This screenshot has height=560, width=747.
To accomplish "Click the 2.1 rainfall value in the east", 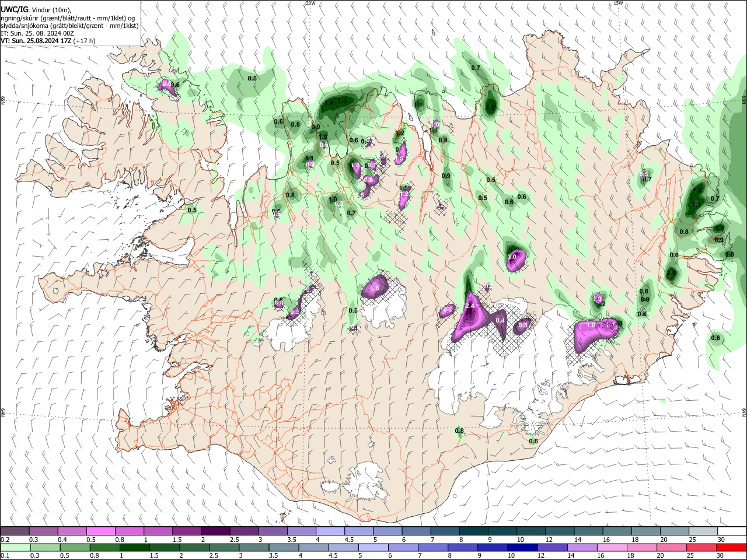I will pyautogui.click(x=696, y=204).
